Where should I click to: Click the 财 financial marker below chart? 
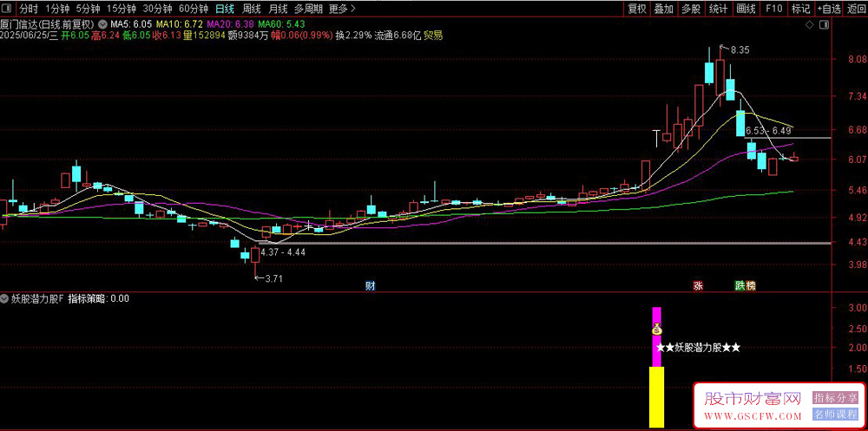(370, 286)
